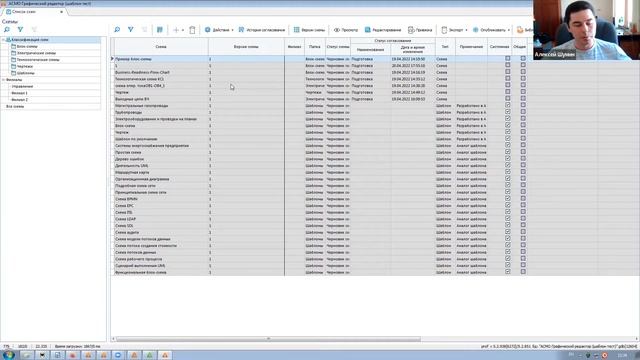Select the Электрические схемы folder
Screen dimensions: 640x360
[36, 53]
